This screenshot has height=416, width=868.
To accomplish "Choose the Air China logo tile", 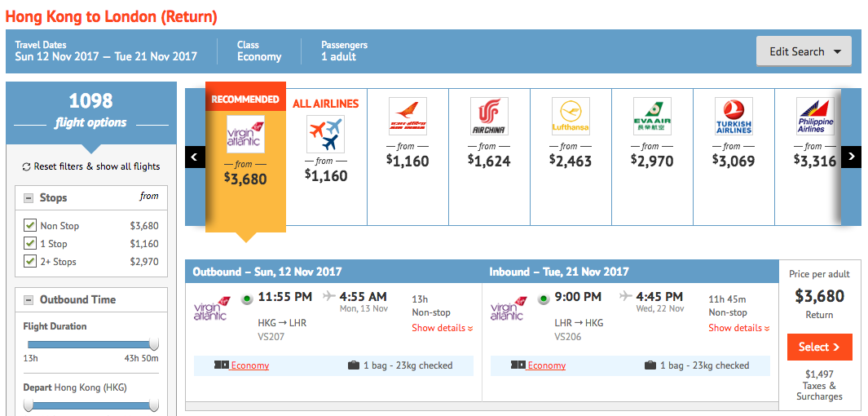I will tap(489, 117).
